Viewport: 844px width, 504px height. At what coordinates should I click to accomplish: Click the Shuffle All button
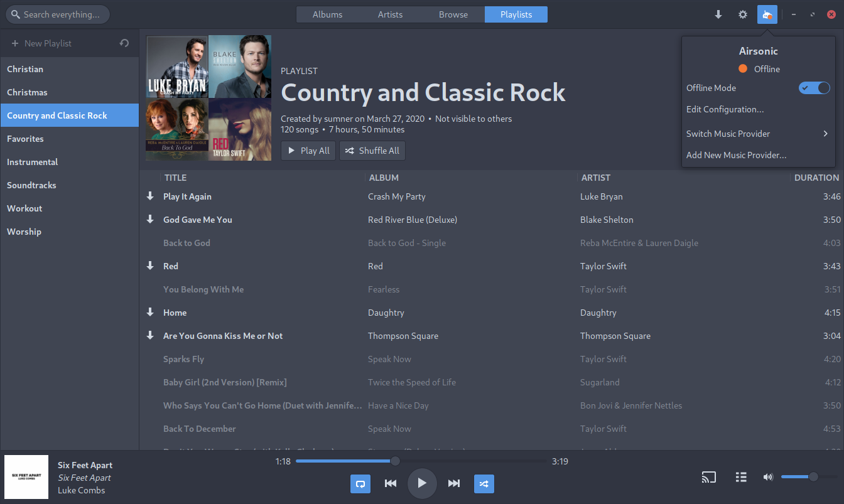(x=372, y=151)
